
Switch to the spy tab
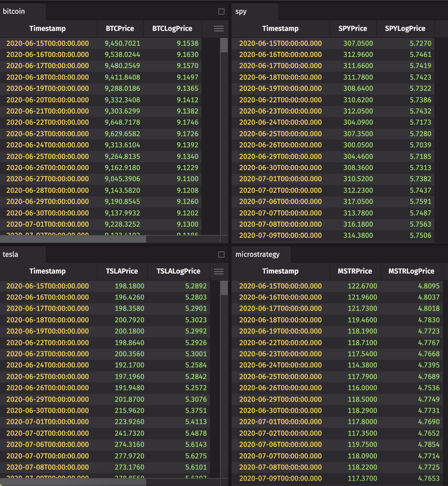point(241,12)
